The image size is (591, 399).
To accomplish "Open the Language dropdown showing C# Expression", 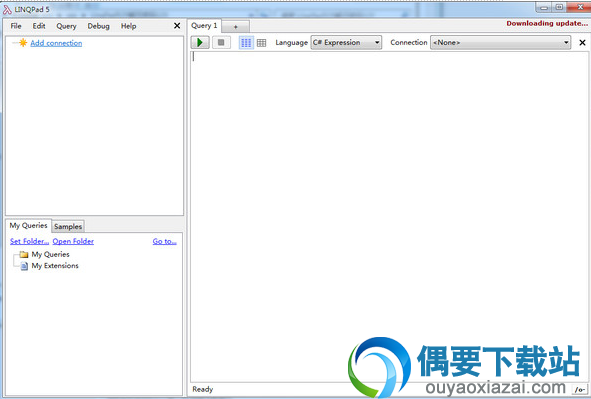I will (346, 43).
